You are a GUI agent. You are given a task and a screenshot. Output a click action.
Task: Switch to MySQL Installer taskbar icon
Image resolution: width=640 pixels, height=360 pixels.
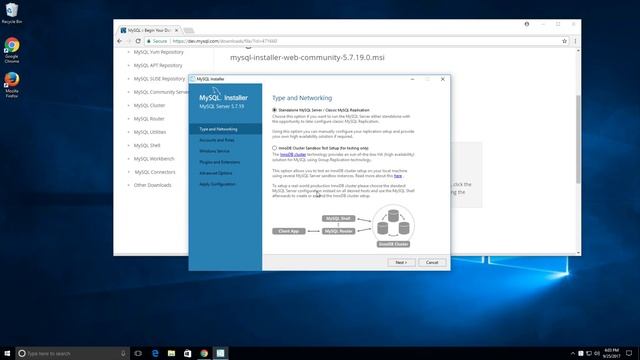coord(220,353)
